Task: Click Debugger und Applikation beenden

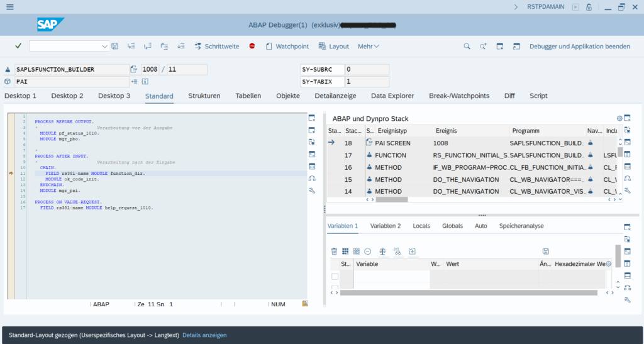Action: [579, 47]
